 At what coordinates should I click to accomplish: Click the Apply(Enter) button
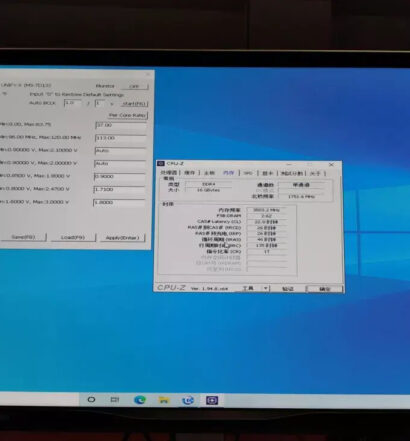(122, 238)
